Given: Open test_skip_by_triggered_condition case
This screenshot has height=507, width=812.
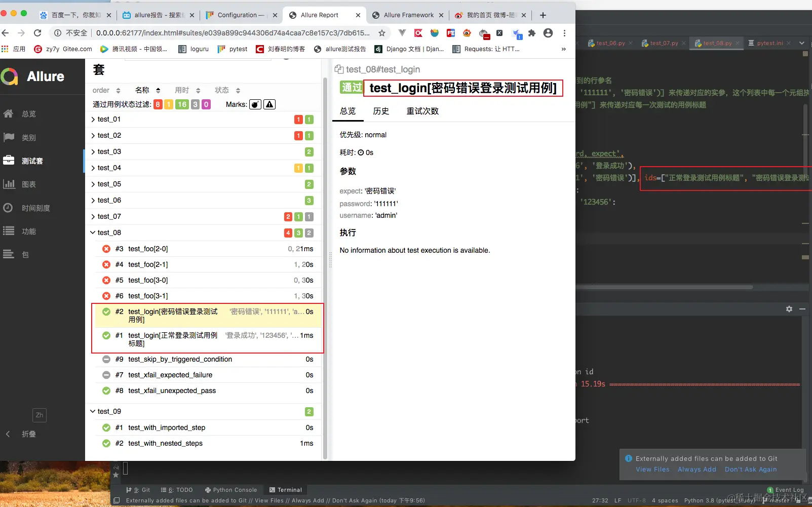Looking at the screenshot, I should 208,359.
